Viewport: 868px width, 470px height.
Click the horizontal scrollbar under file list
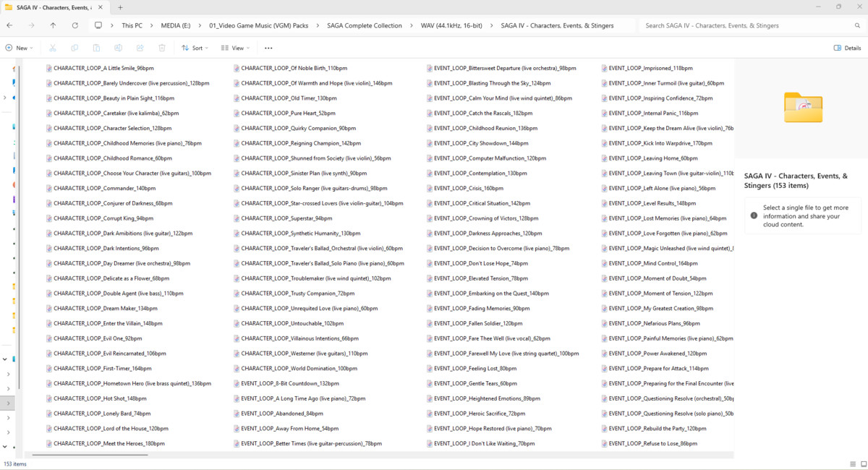pos(87,455)
